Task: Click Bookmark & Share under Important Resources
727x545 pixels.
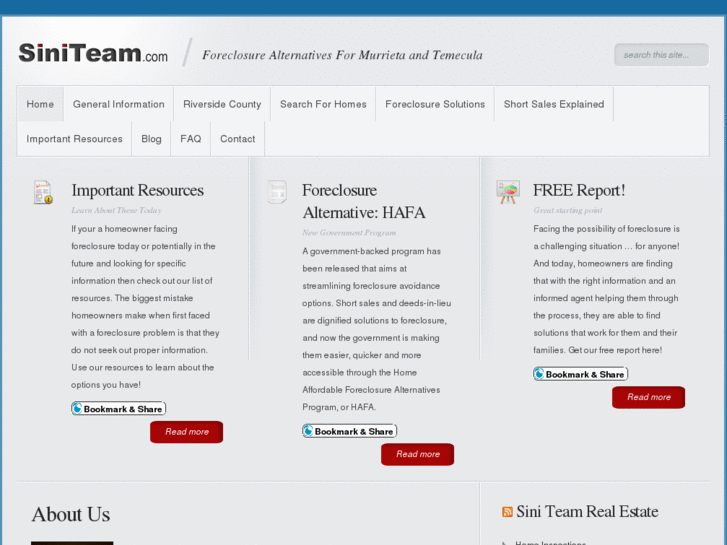Action: coord(119,409)
